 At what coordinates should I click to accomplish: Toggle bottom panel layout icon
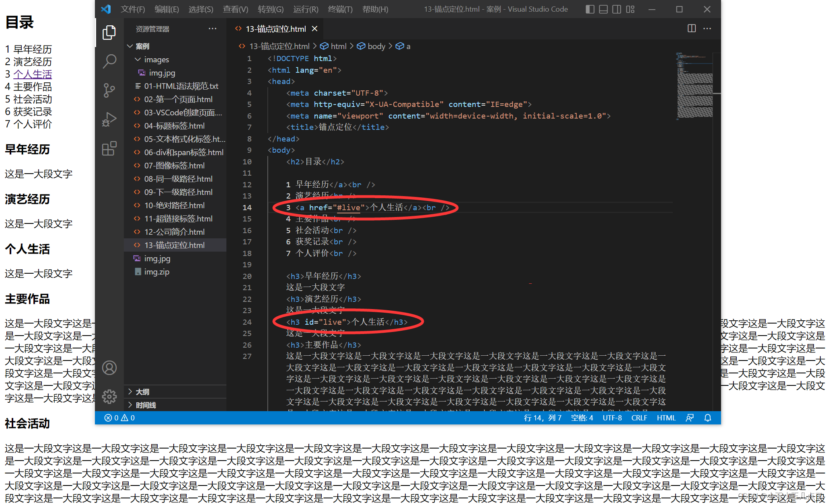click(603, 9)
